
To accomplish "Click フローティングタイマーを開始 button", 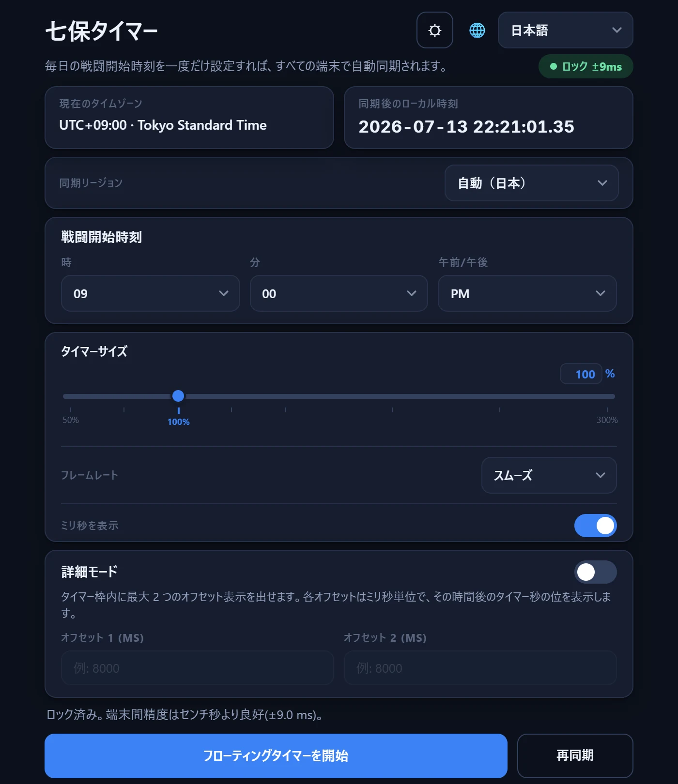I will [x=276, y=756].
